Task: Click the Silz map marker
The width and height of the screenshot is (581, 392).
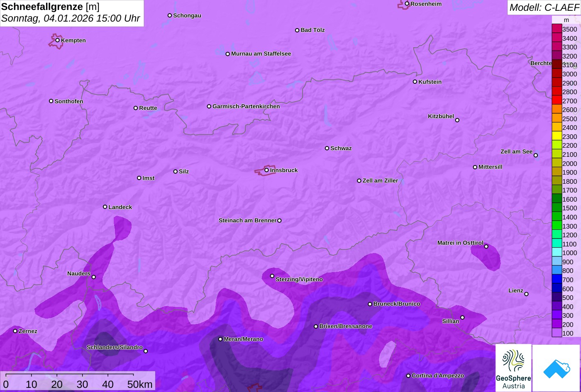Action: click(x=176, y=171)
